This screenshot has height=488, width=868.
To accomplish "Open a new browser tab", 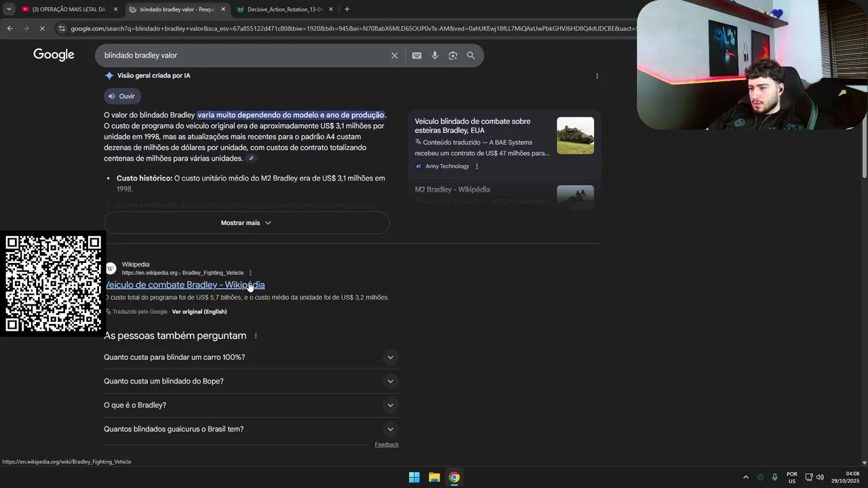I will (347, 9).
